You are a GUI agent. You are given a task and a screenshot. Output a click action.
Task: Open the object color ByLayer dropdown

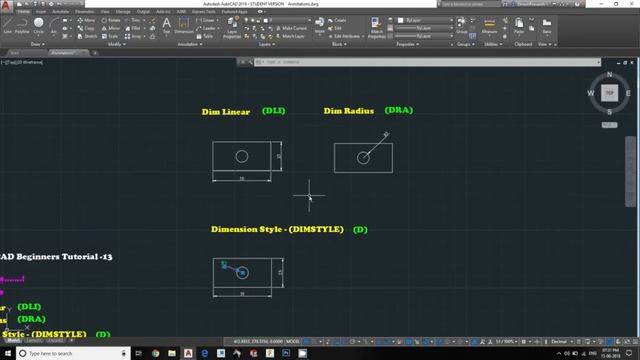(425, 20)
